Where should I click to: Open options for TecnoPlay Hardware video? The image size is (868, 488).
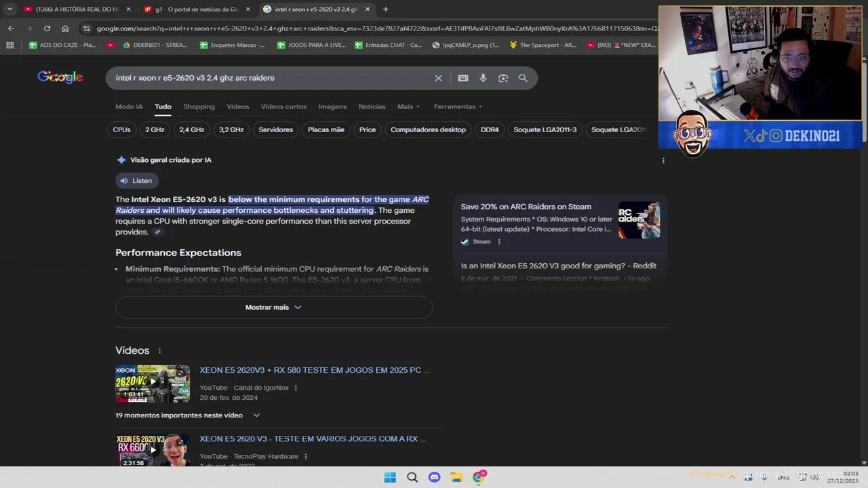(306, 456)
